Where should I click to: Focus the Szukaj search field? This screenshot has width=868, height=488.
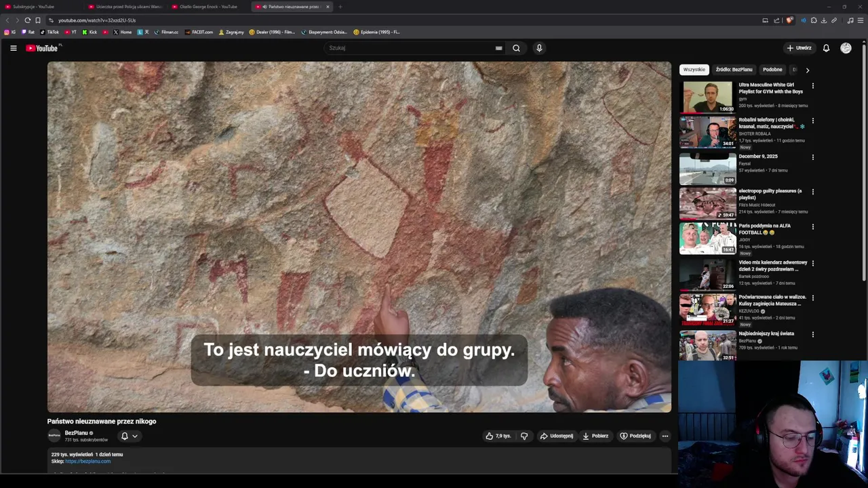click(411, 48)
